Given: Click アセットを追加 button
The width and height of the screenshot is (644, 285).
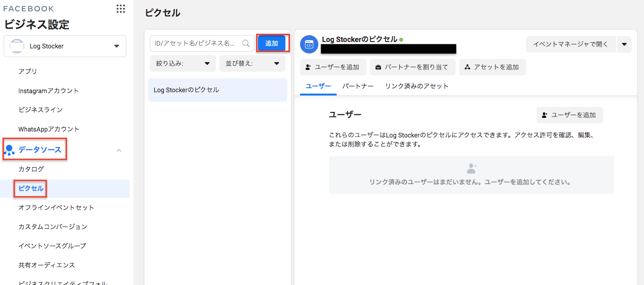Looking at the screenshot, I should click(x=492, y=67).
